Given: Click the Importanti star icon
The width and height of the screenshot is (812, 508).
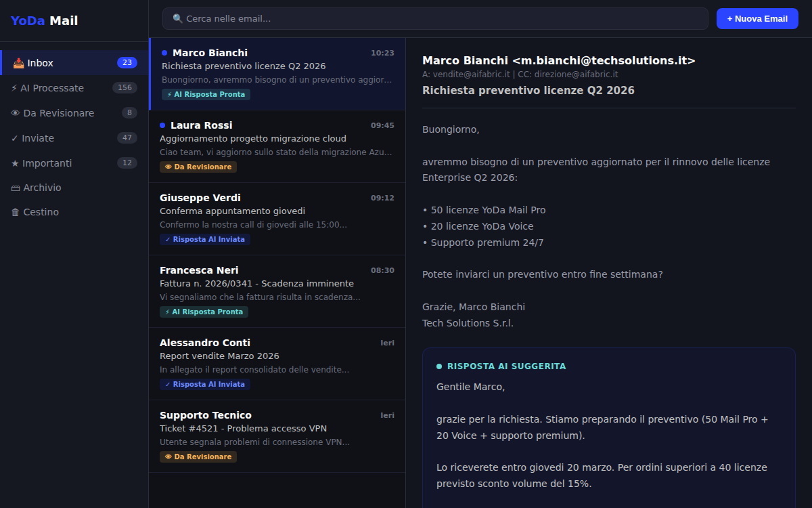Looking at the screenshot, I should pyautogui.click(x=15, y=163).
